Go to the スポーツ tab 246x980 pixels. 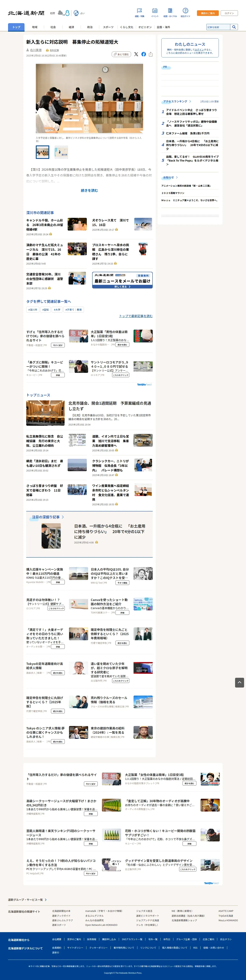(108, 27)
